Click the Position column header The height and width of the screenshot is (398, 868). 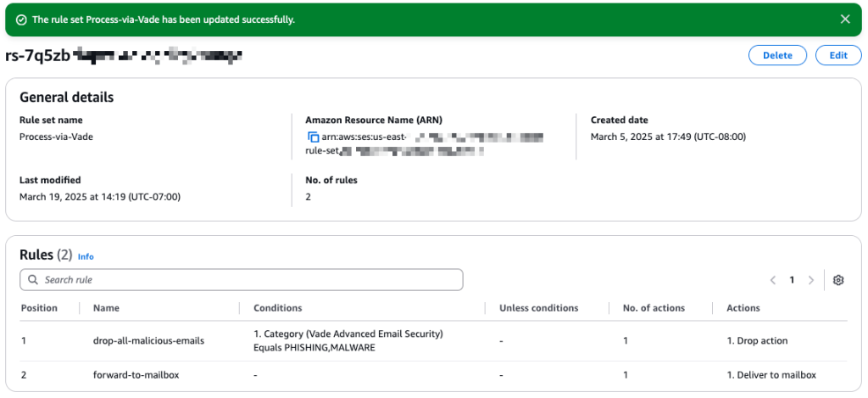[39, 308]
